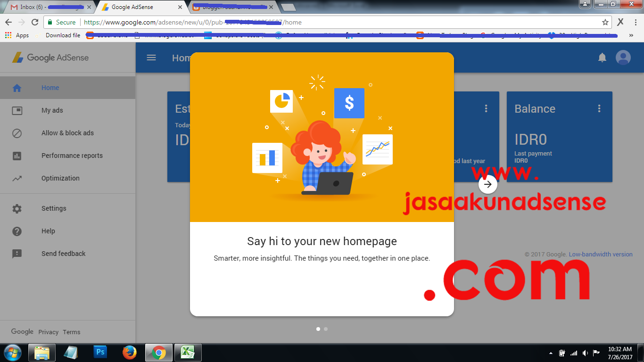Open the Low-bandwidth version link

tap(601, 254)
